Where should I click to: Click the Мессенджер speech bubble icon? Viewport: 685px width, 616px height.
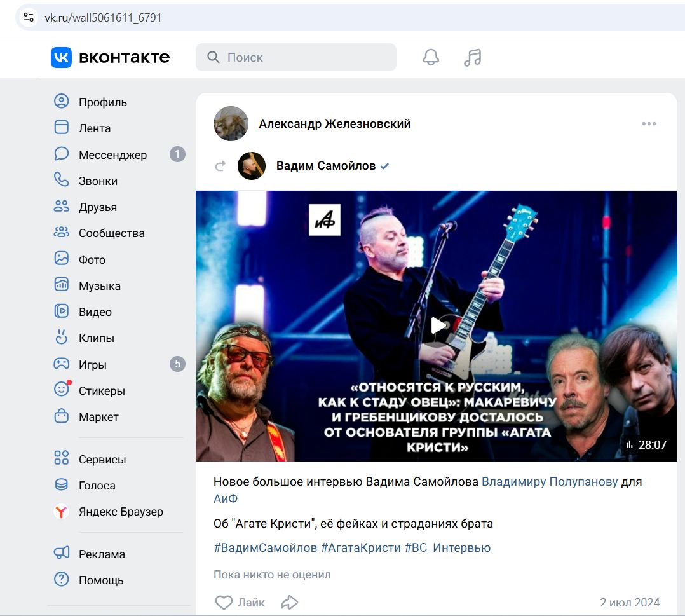(62, 154)
